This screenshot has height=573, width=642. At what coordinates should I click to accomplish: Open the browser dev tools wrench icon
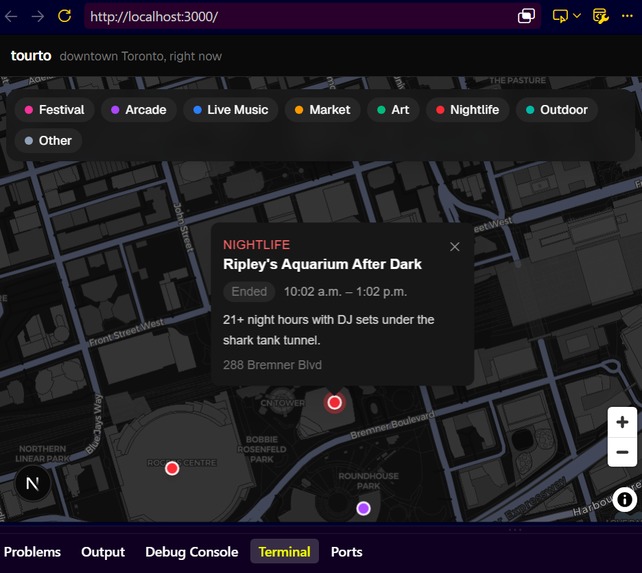[601, 16]
